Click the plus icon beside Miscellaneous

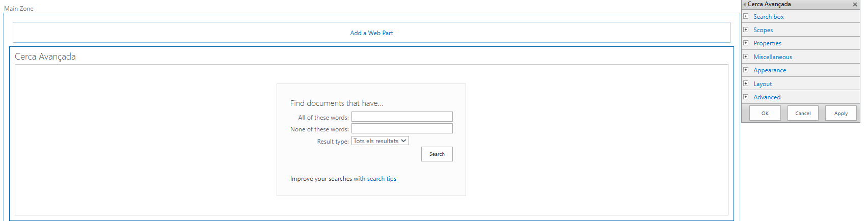tap(746, 57)
